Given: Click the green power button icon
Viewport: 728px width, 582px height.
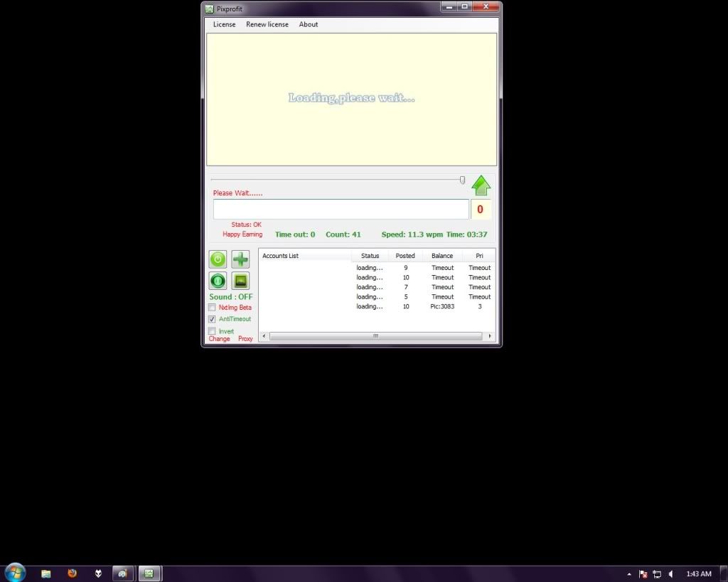Looking at the screenshot, I should [x=218, y=259].
